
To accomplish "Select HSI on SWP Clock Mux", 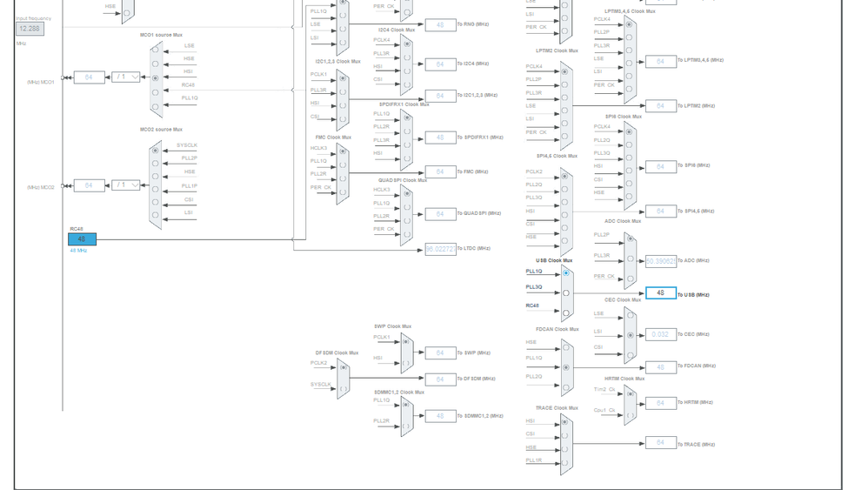I will (x=406, y=363).
